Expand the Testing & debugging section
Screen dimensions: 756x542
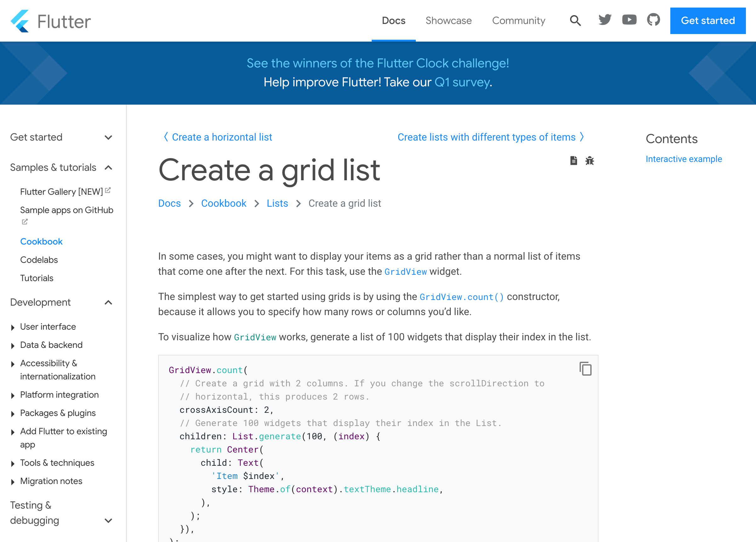108,520
